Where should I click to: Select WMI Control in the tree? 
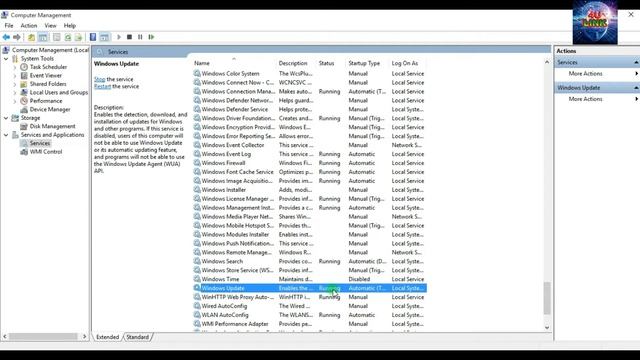[46, 151]
